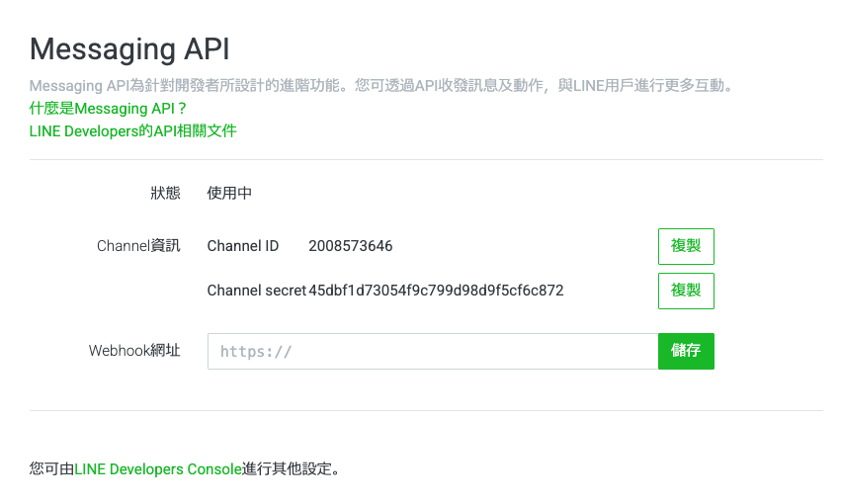Click the Messaging API page heading
841x504 pixels.
(129, 49)
